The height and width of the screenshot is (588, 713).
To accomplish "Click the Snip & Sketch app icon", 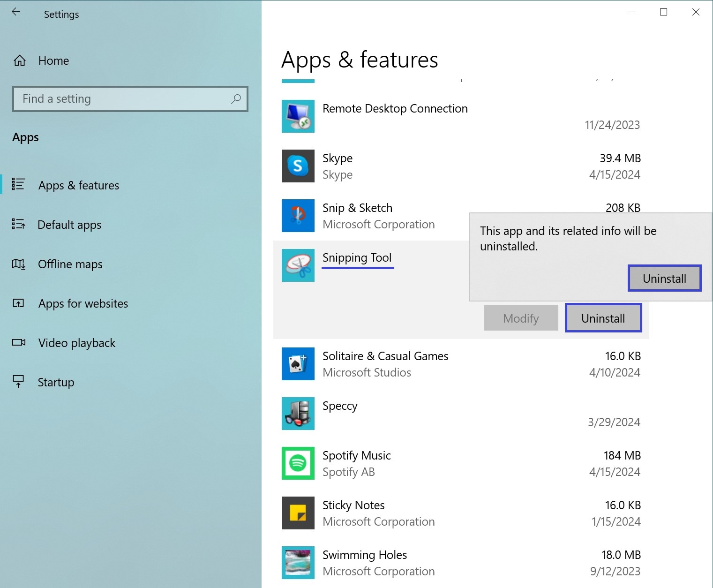I will click(x=298, y=216).
